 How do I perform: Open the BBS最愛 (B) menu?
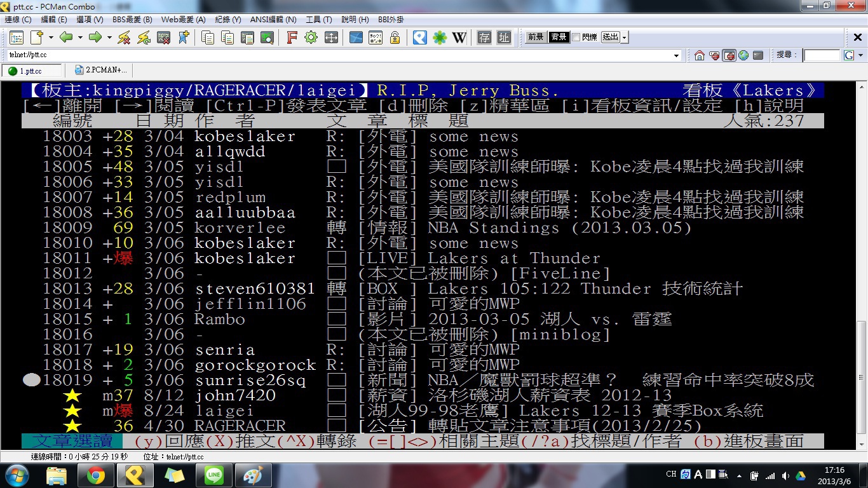(x=132, y=20)
